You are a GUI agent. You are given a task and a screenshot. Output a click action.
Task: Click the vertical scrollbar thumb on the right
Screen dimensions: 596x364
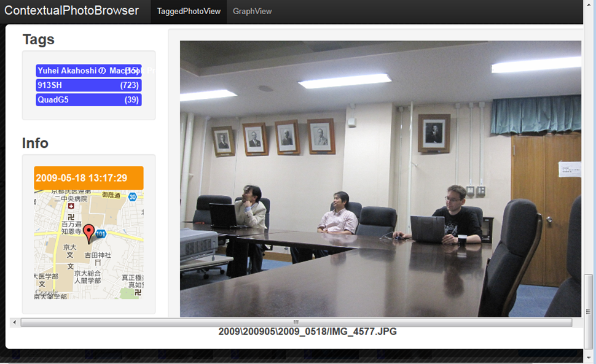click(x=589, y=313)
